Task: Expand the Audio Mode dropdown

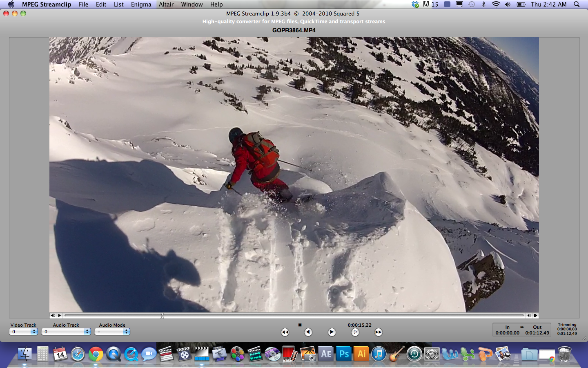Action: [112, 332]
